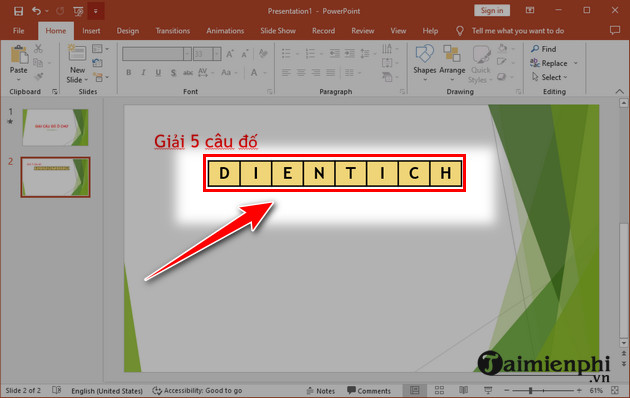Align text right
Screen dimensions: 630x398
click(x=316, y=73)
